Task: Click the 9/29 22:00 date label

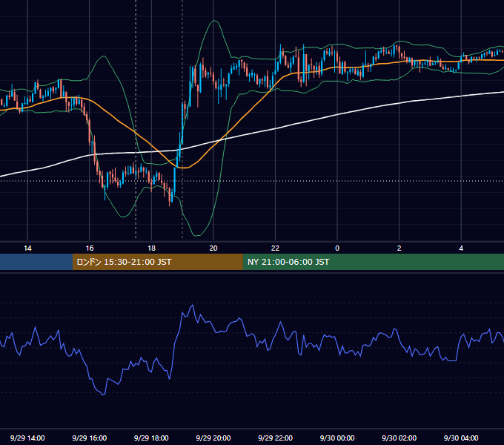Action: [275, 438]
